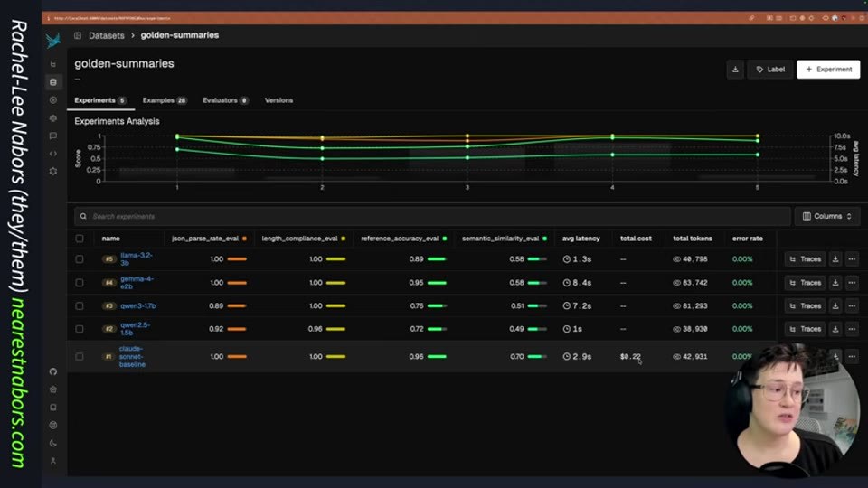This screenshot has width=868, height=488.
Task: Click the download dataset icon beside Label
Action: 735,70
